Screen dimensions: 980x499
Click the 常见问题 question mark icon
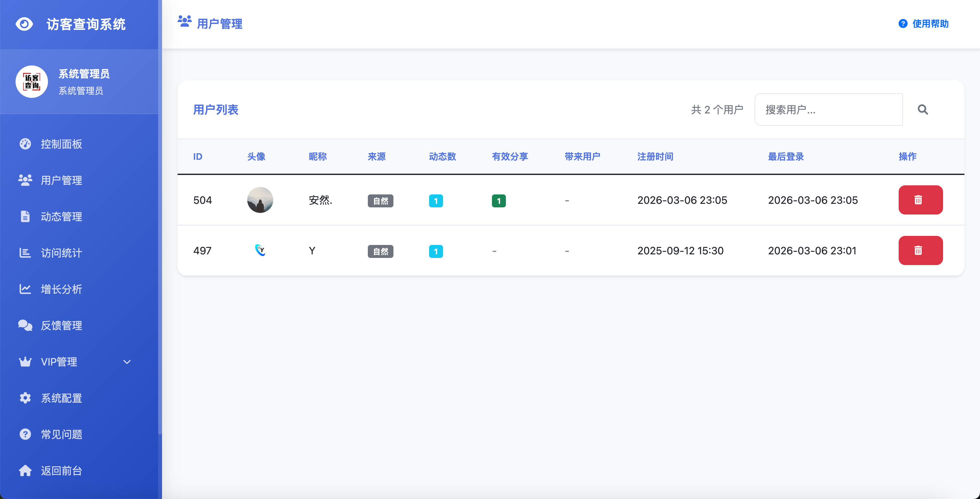click(x=25, y=434)
